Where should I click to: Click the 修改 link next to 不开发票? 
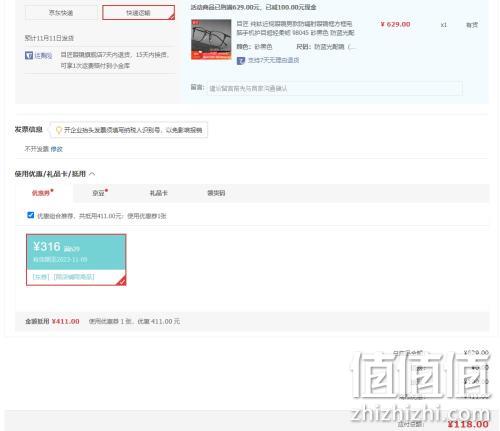57,149
